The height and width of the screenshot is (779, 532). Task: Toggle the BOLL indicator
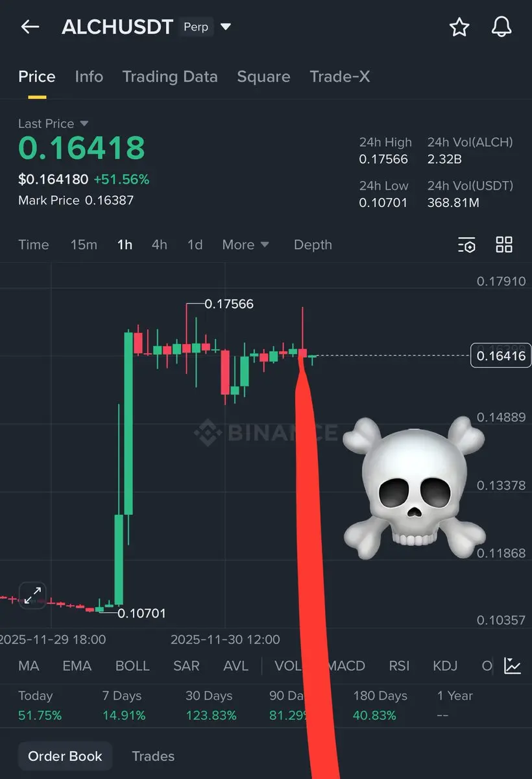click(132, 666)
